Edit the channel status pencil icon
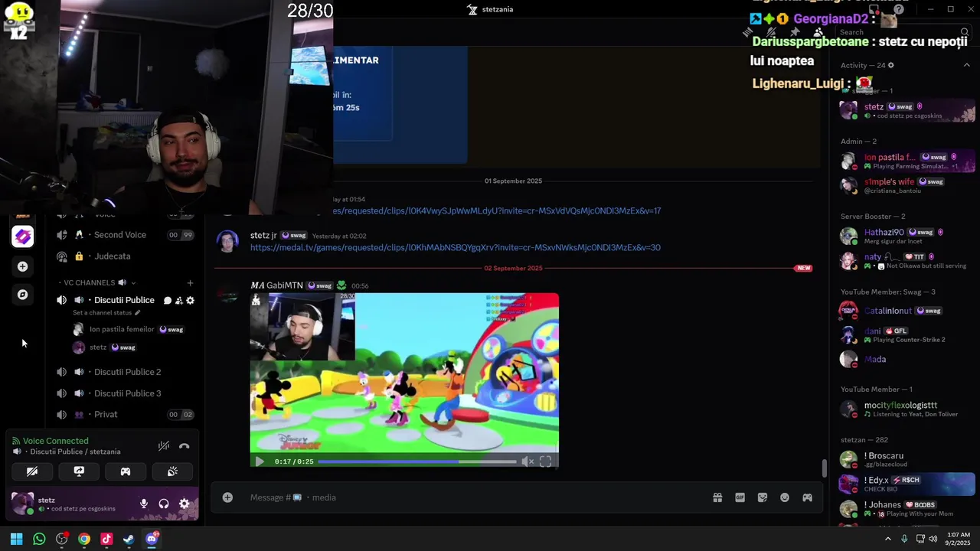The width and height of the screenshot is (980, 551). coord(138,313)
